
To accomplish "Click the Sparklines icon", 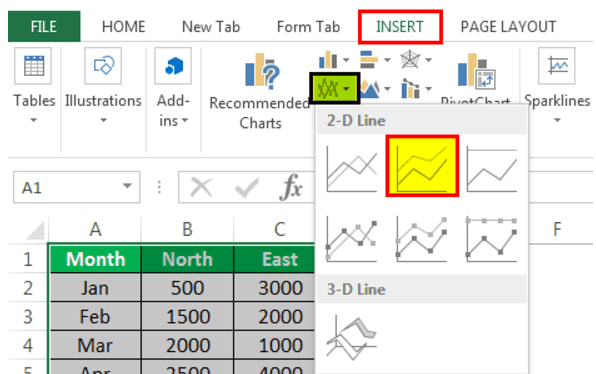I will (x=556, y=66).
